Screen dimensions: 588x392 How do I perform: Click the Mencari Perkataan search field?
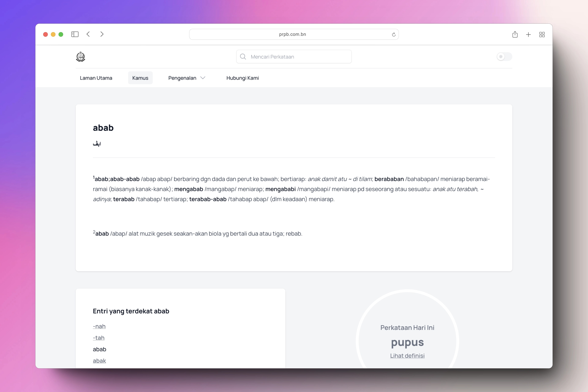pyautogui.click(x=294, y=57)
